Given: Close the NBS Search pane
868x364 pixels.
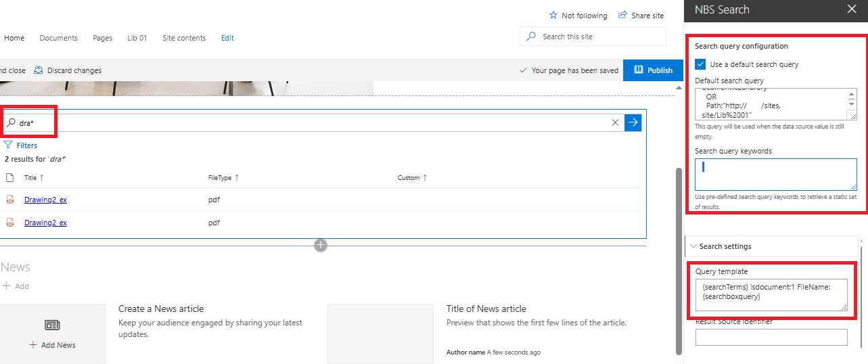Looking at the screenshot, I should point(852,9).
